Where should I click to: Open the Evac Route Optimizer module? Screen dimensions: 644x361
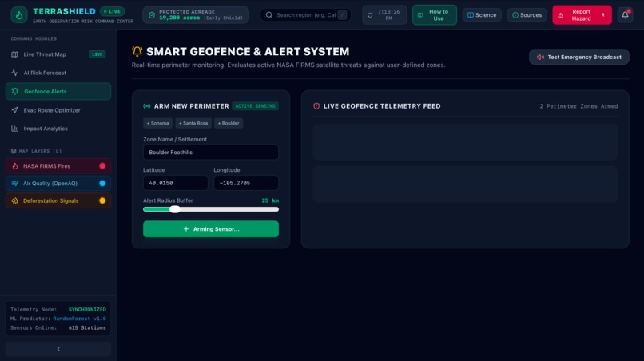coord(58,110)
